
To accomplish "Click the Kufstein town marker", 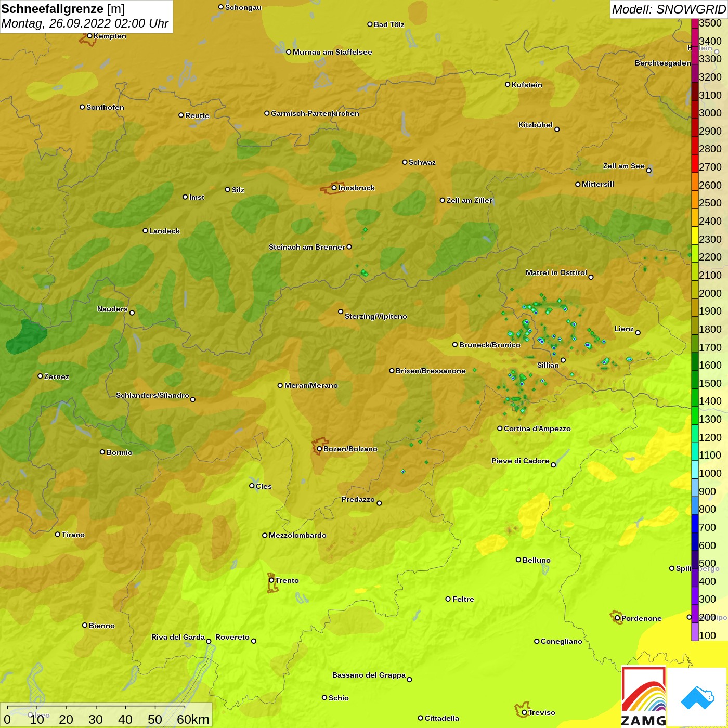I will [508, 84].
